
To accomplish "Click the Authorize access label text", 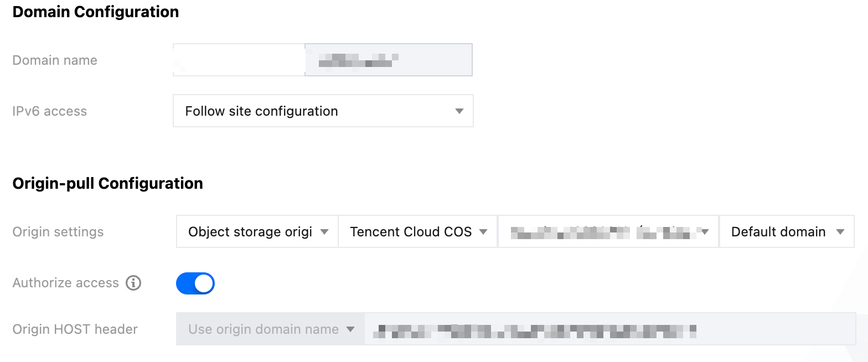I will tap(65, 283).
